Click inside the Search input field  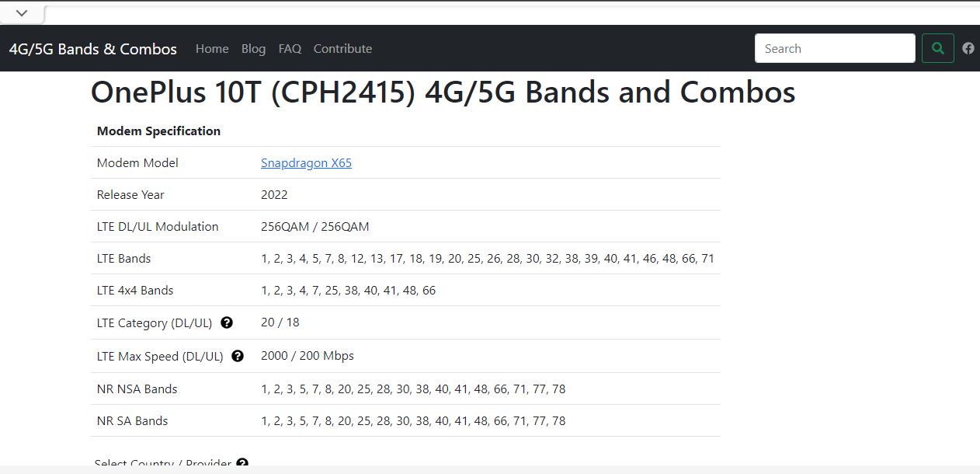834,47
